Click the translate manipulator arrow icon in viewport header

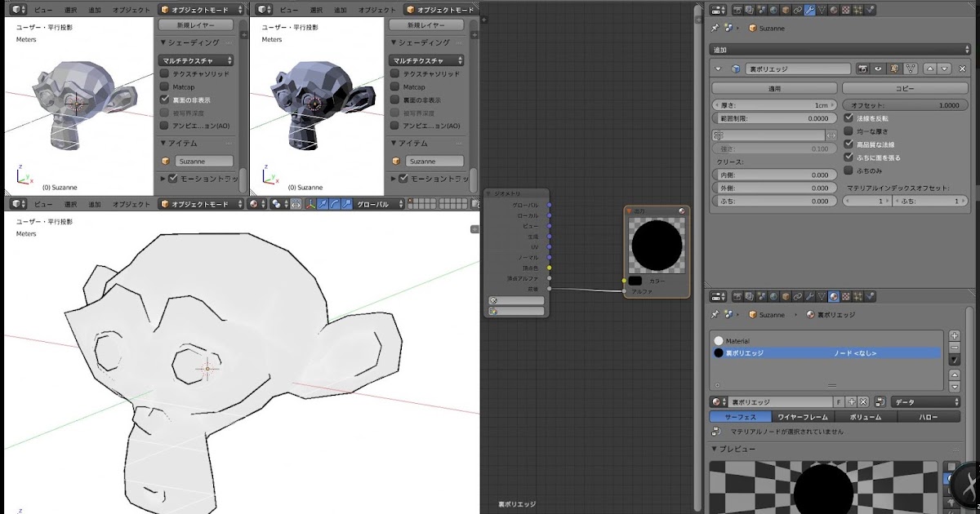point(323,204)
